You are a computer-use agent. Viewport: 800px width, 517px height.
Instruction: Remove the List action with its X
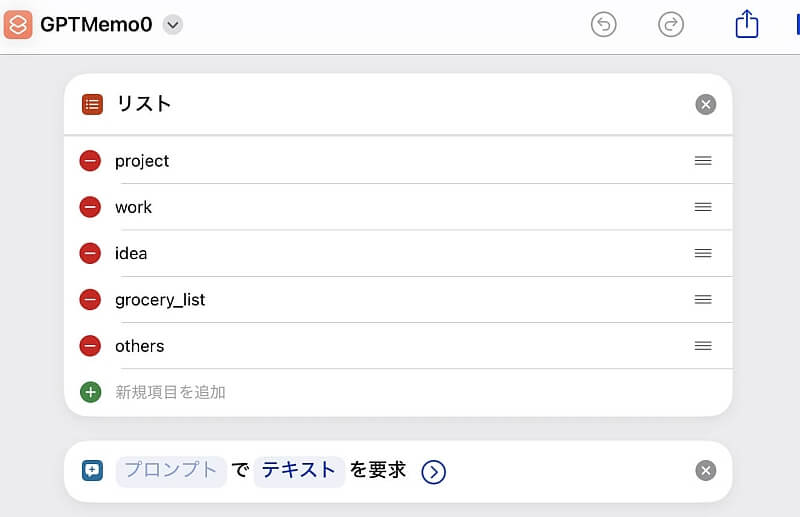pyautogui.click(x=706, y=105)
